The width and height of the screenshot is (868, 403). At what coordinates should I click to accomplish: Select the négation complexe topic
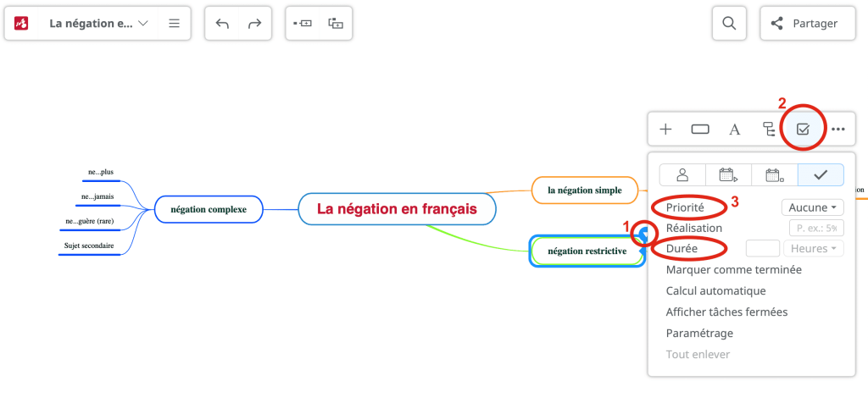point(209,209)
